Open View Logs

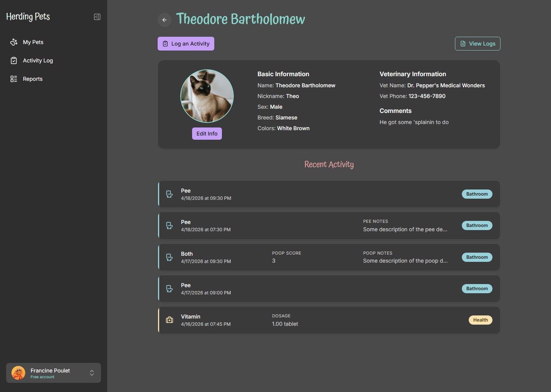[x=478, y=44]
